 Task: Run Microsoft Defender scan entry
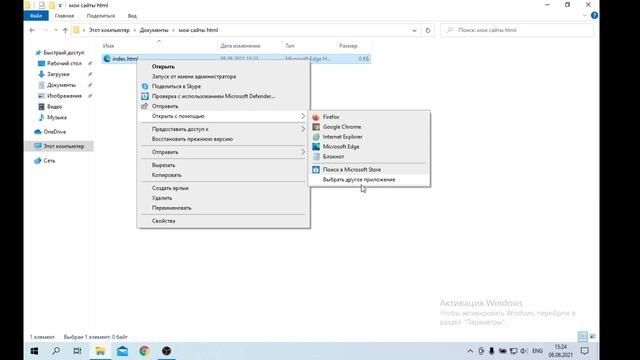pos(223,96)
